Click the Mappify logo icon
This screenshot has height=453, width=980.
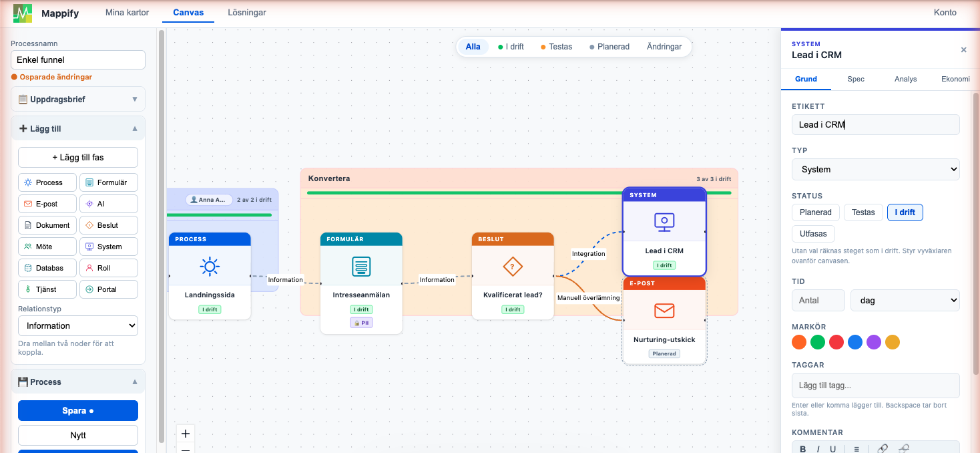[23, 13]
